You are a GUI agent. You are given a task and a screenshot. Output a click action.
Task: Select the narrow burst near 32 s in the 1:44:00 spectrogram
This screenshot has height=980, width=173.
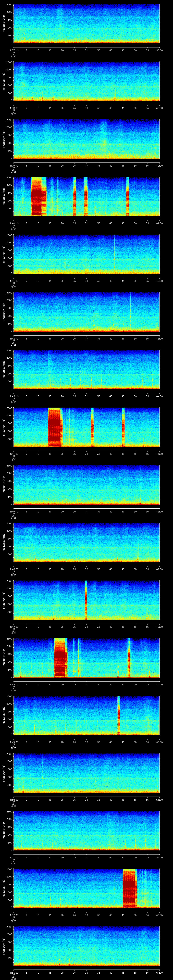(92, 427)
